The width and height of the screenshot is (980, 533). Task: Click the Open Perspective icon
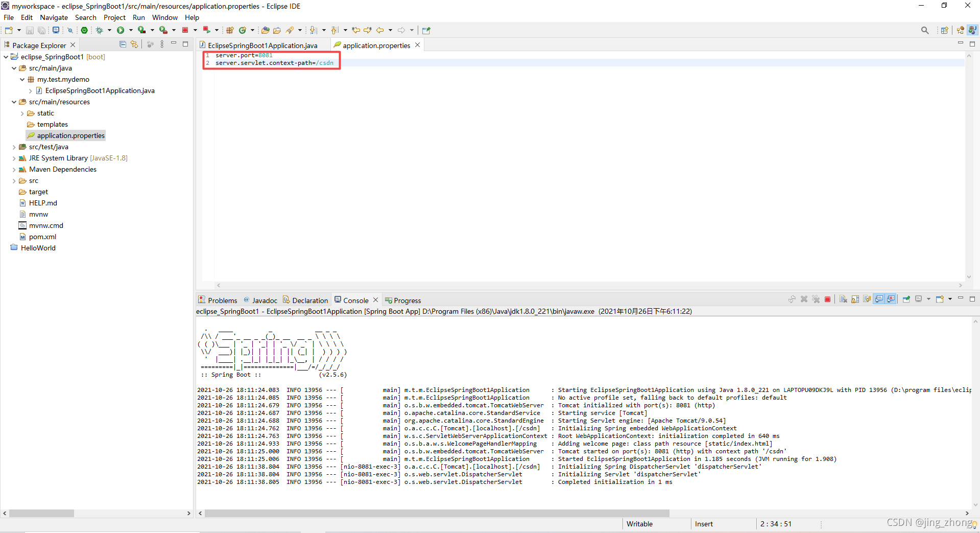click(945, 30)
